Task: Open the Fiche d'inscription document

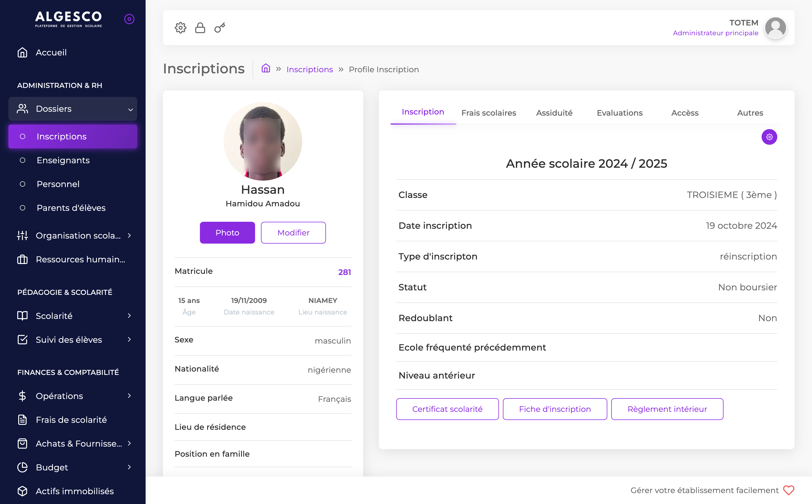Action: [x=554, y=409]
